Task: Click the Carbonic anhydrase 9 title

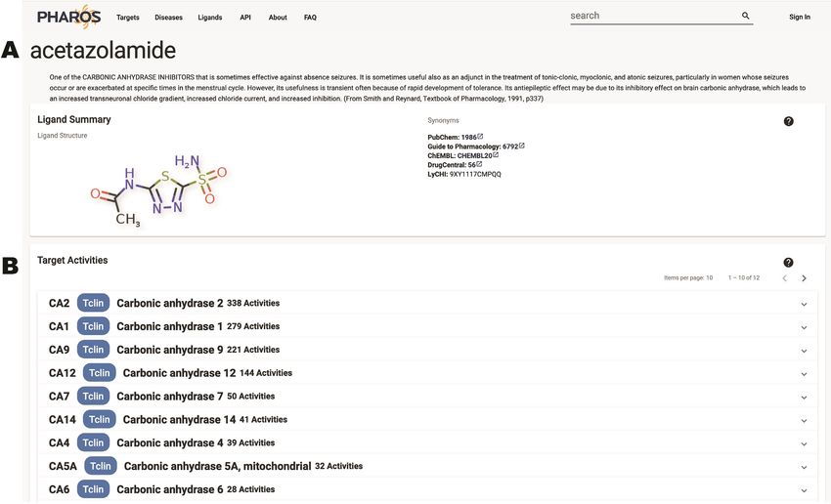Action: [x=169, y=350]
